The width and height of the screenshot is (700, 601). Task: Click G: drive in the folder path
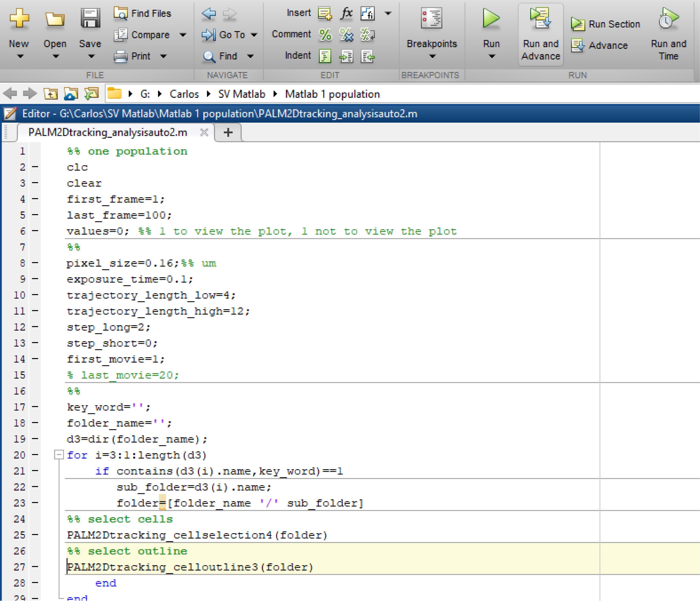click(x=145, y=94)
